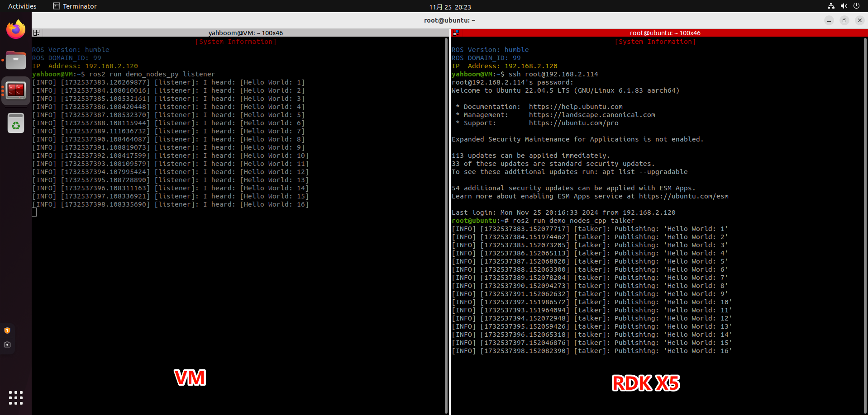Open the Activities overview

(22, 6)
